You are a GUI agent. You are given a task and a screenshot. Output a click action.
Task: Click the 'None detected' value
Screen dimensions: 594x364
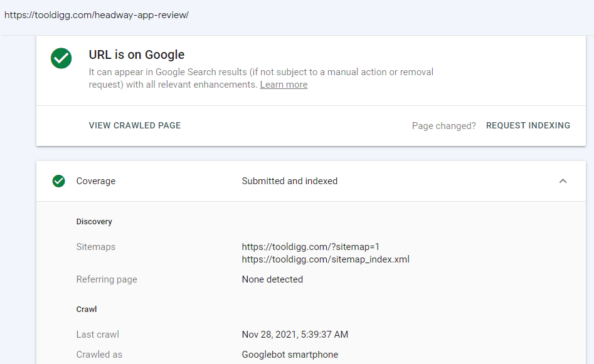tap(272, 279)
